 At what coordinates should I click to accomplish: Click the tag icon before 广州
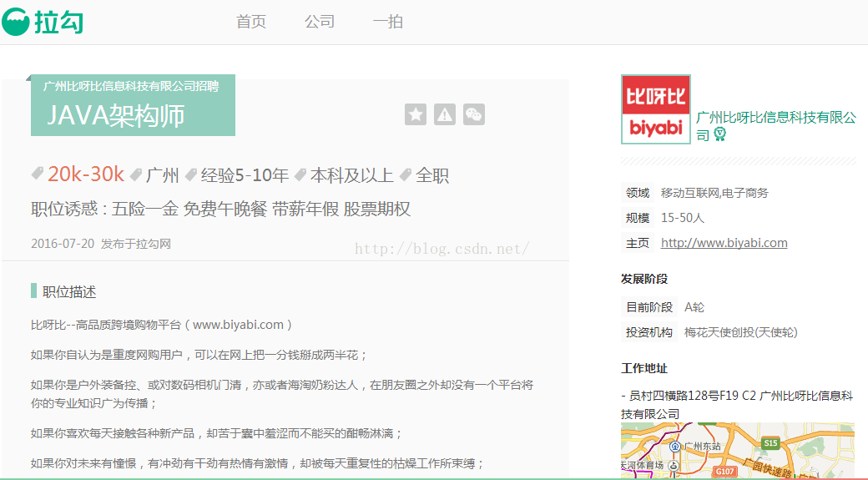[x=135, y=175]
